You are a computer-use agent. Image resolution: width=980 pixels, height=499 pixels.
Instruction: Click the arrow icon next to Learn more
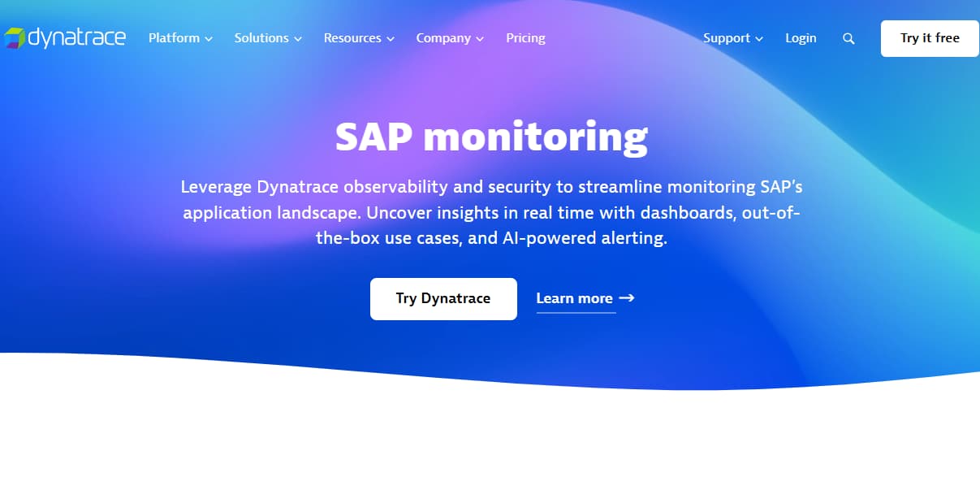[627, 298]
